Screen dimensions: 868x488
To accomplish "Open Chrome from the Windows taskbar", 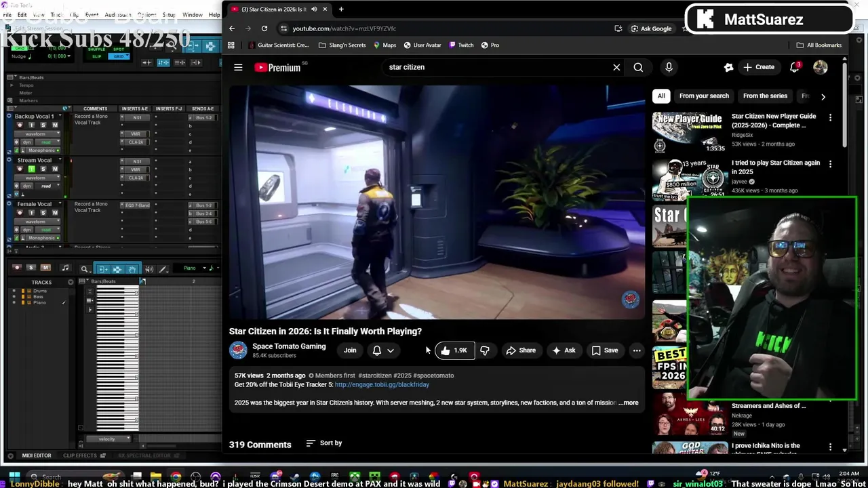I will tap(176, 476).
